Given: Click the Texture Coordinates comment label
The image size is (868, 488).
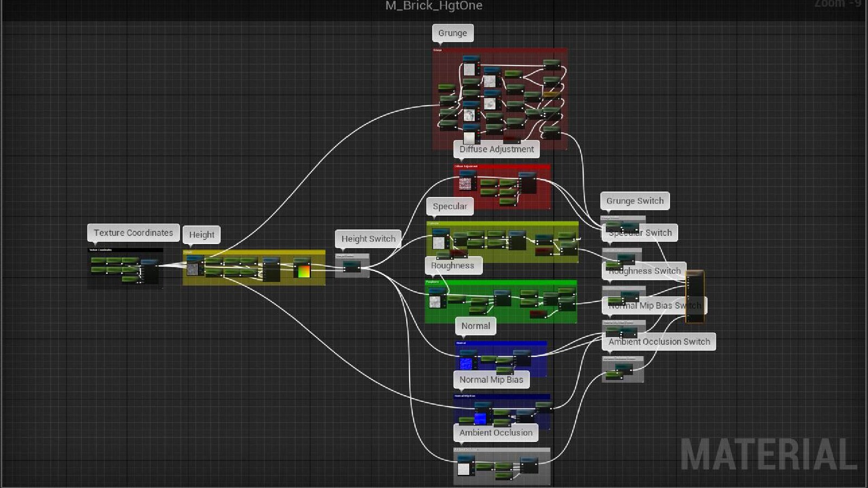Looking at the screenshot, I should [x=133, y=233].
